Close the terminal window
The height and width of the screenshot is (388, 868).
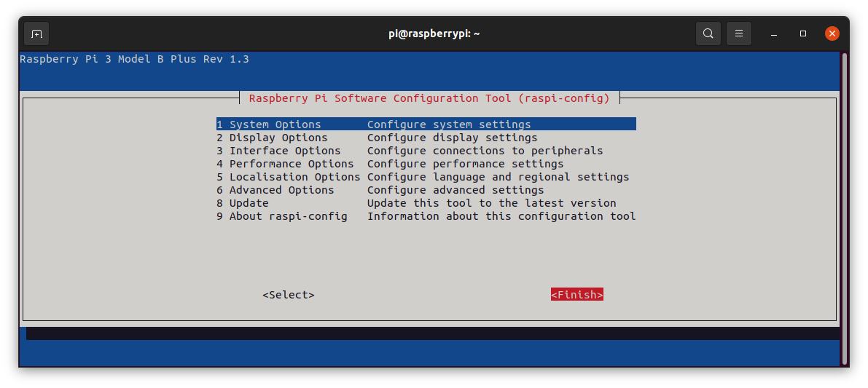tap(832, 33)
